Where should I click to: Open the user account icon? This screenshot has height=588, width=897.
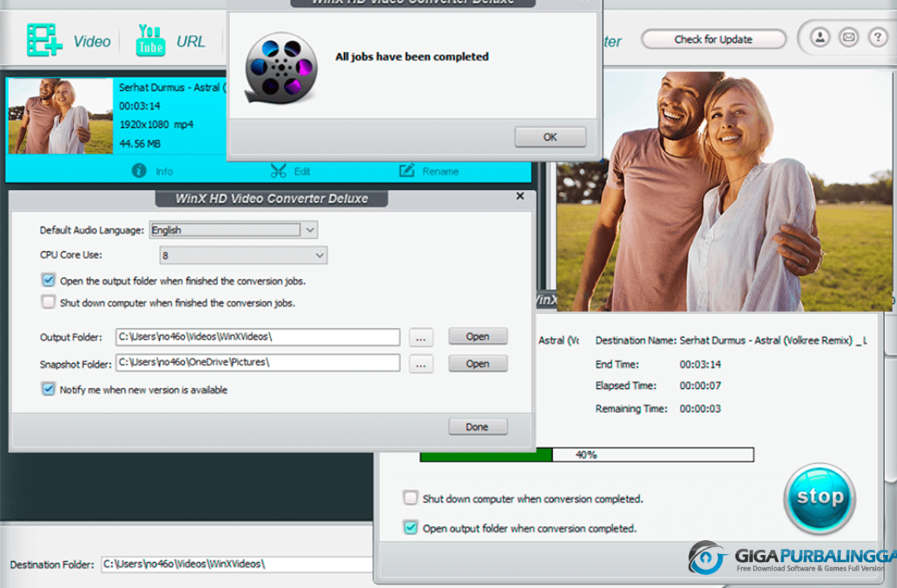(x=820, y=38)
